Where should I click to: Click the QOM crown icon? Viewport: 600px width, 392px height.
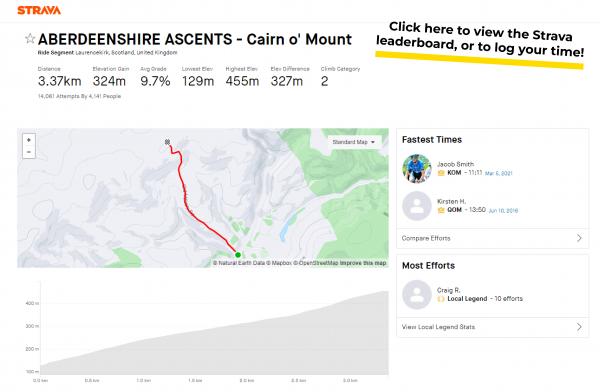441,210
